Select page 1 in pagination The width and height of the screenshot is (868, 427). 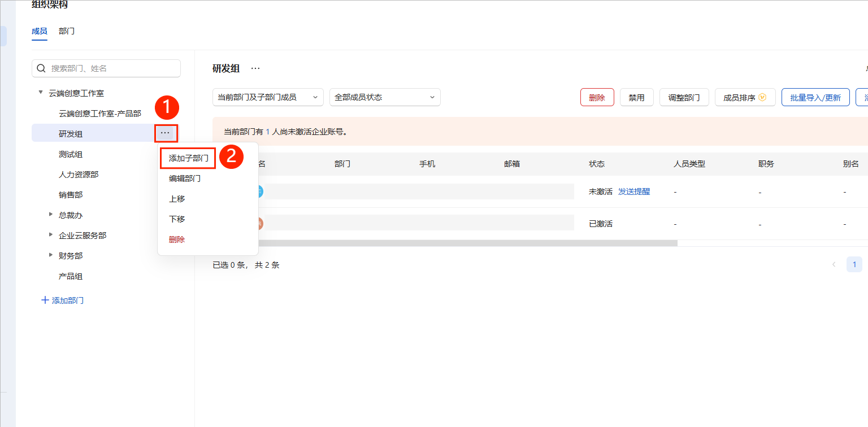(x=854, y=264)
